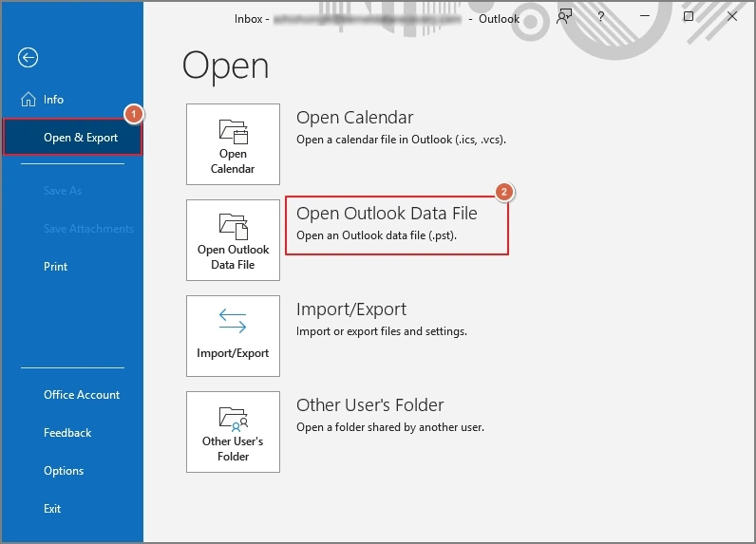Choose Print from the backstage menu
756x544 pixels.
click(55, 267)
